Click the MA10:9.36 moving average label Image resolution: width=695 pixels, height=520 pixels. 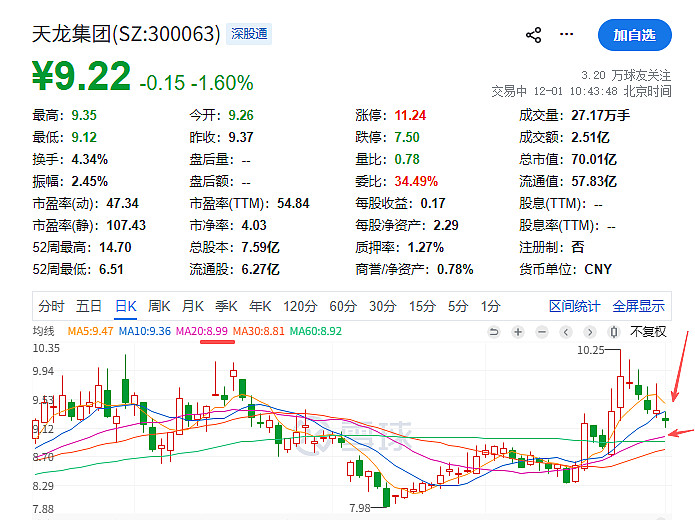pos(144,331)
